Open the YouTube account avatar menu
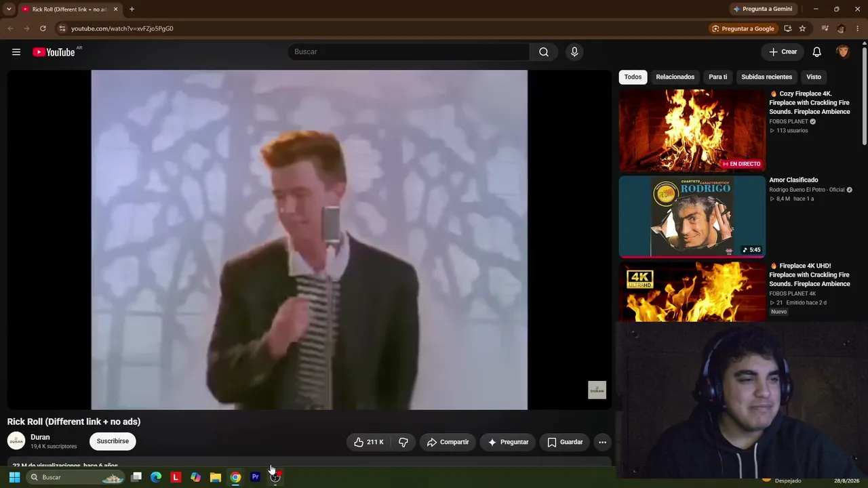The width and height of the screenshot is (868, 488). pyautogui.click(x=843, y=52)
